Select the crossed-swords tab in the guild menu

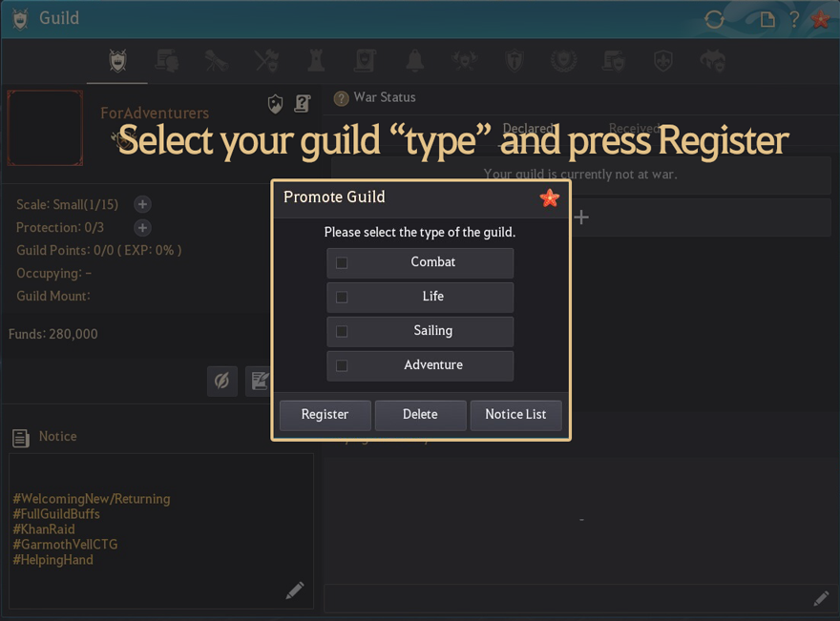(x=265, y=59)
